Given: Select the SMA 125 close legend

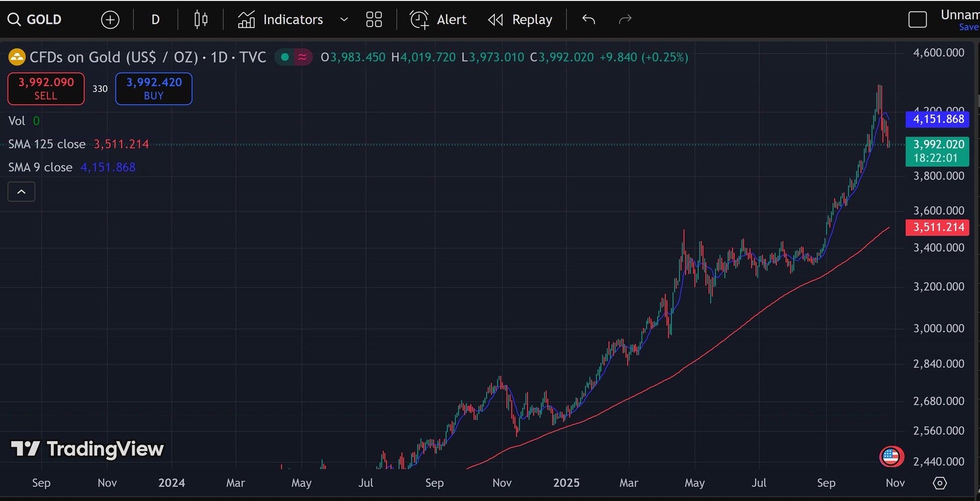Looking at the screenshot, I should point(47,144).
